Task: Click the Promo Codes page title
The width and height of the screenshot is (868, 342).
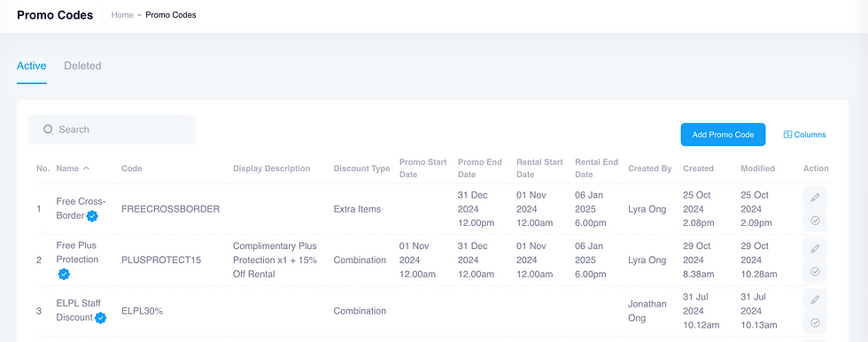Action: coord(55,15)
